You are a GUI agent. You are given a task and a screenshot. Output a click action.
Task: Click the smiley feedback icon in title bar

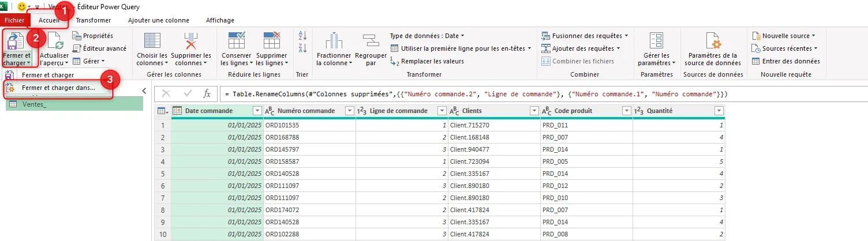[x=23, y=6]
